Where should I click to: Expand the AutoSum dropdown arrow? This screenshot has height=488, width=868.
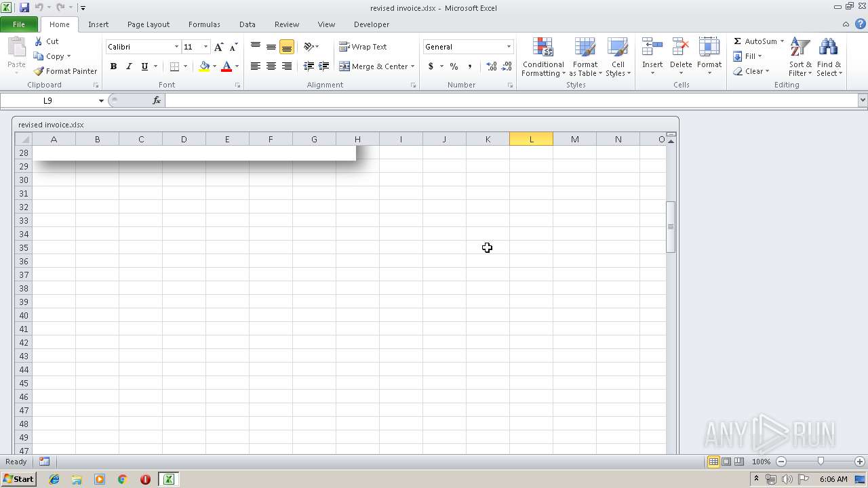click(782, 41)
